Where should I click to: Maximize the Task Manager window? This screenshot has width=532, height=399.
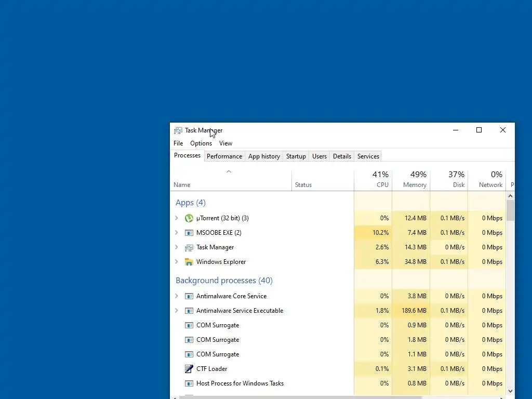[479, 130]
